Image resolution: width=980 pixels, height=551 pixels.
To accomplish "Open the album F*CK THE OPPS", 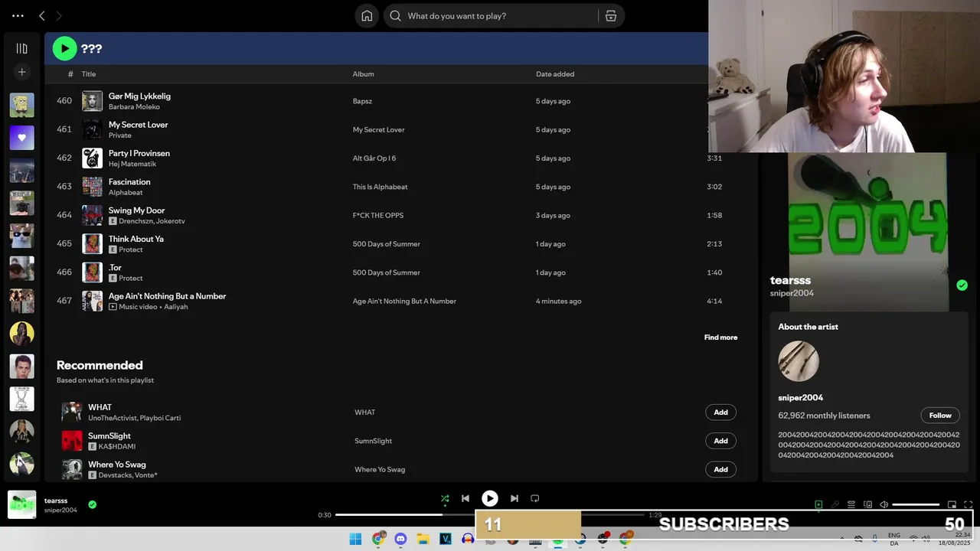I will pos(377,216).
